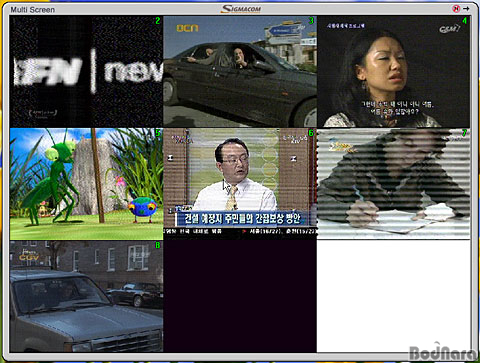Screen dimensions: 480x363
Task: Click the blue Korean headline banner on news tile
Action: pos(242,218)
